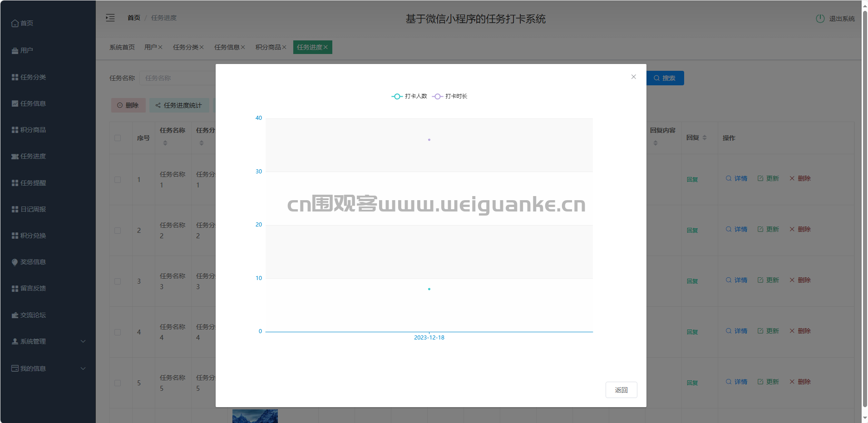
Task: Toggle 打卡时长 series in chart legend
Action: (x=450, y=96)
